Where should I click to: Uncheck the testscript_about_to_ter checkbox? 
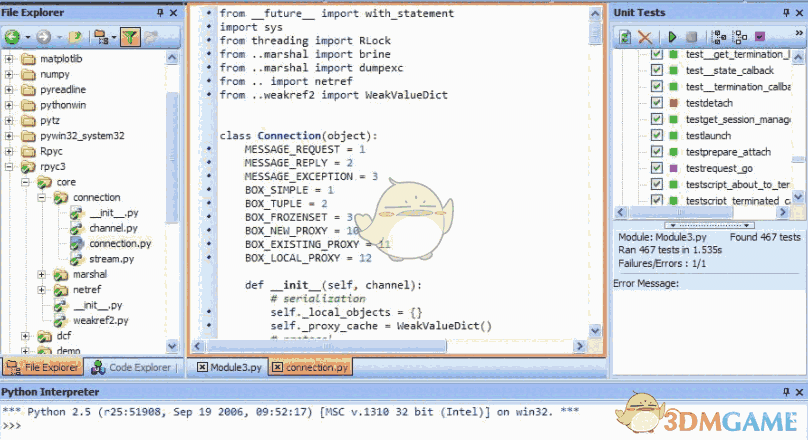[x=656, y=184]
